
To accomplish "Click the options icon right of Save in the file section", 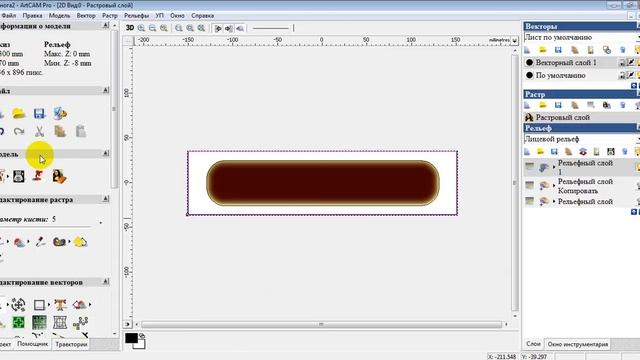I will click(60, 113).
